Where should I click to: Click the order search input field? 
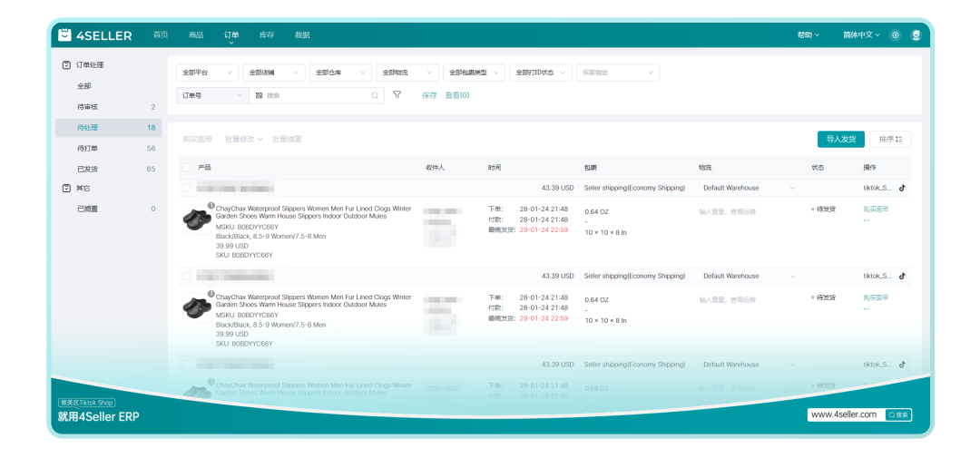[317, 95]
